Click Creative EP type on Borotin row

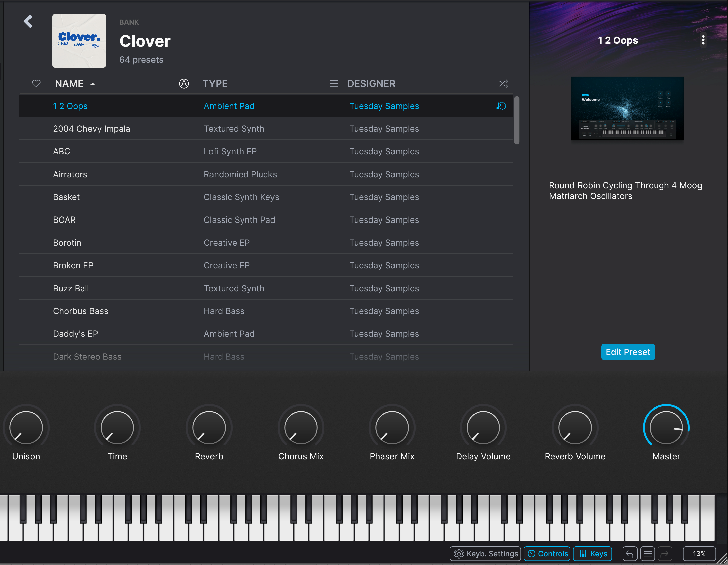point(227,243)
